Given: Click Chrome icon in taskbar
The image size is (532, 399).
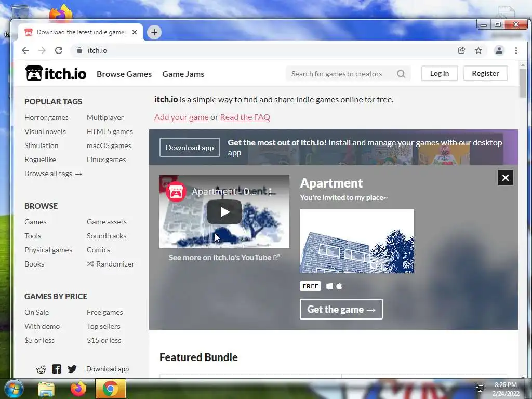Looking at the screenshot, I should pos(110,389).
